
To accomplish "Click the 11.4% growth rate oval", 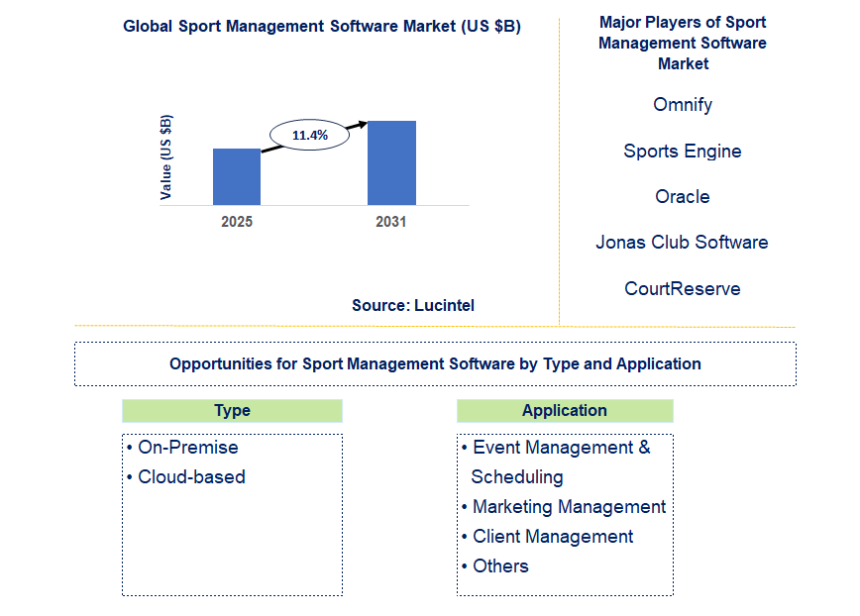I will tap(310, 135).
